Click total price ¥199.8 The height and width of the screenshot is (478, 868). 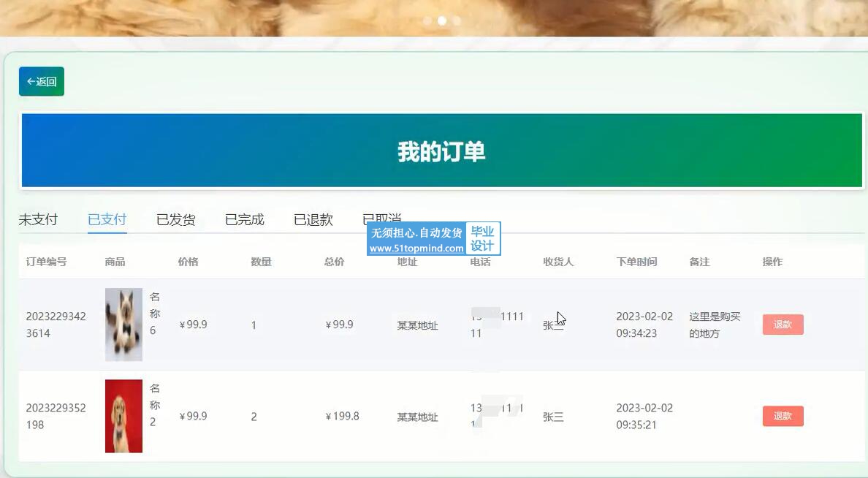(341, 416)
